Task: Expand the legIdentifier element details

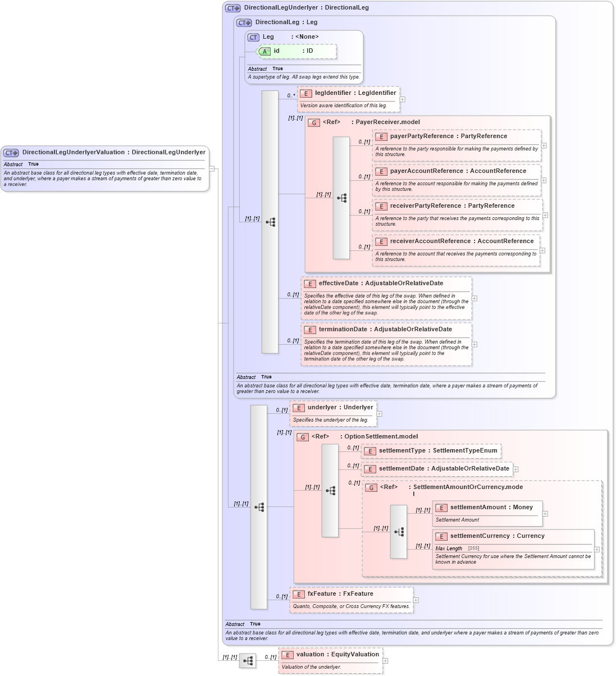Action: pyautogui.click(x=402, y=99)
